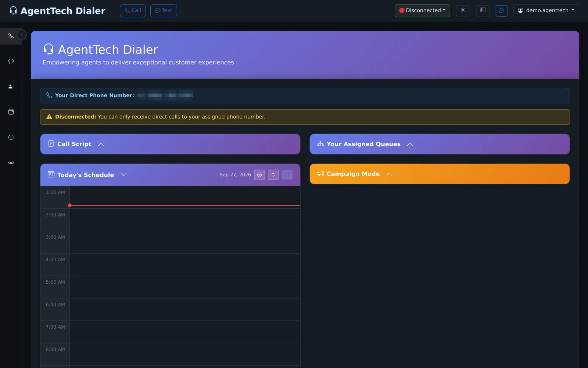
Task: Click the headset icon in the banner
Action: pos(49,49)
